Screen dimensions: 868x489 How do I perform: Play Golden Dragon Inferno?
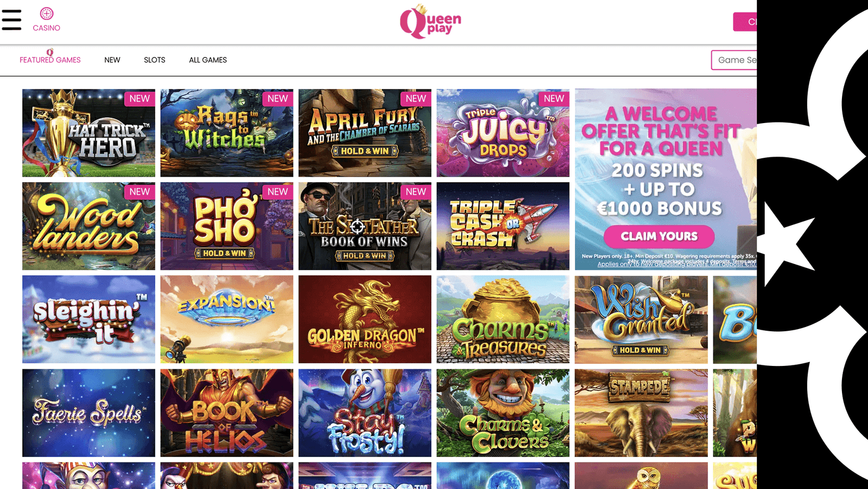365,319
